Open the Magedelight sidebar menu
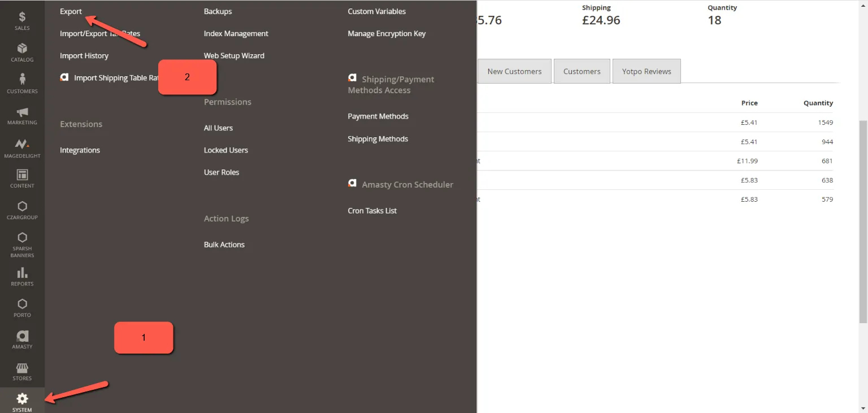Image resolution: width=868 pixels, height=413 pixels. [x=22, y=147]
